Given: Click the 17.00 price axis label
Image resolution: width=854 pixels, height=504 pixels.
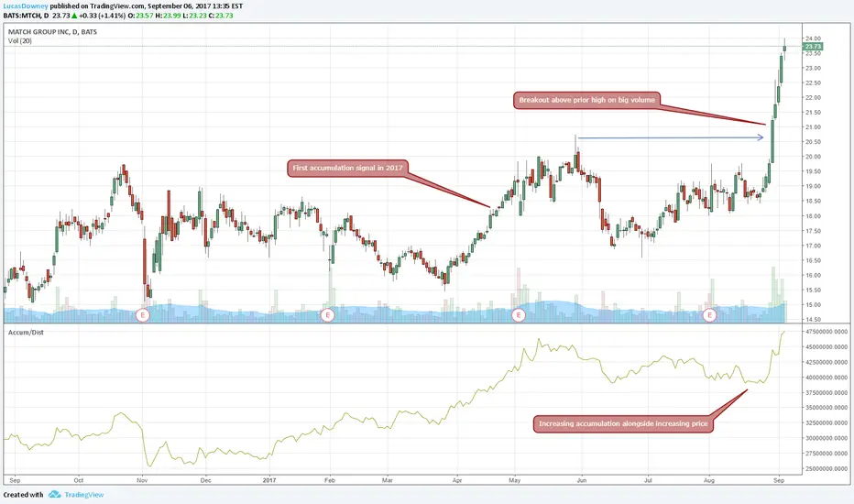Looking at the screenshot, I should click(x=813, y=246).
